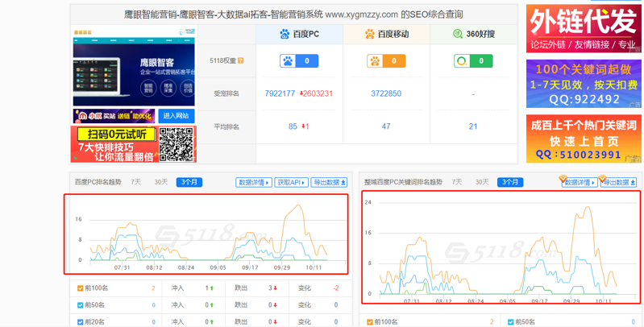The image size is (644, 327).
Task: Toggle the 前100名 checkbox in right panel
Action: (x=370, y=322)
